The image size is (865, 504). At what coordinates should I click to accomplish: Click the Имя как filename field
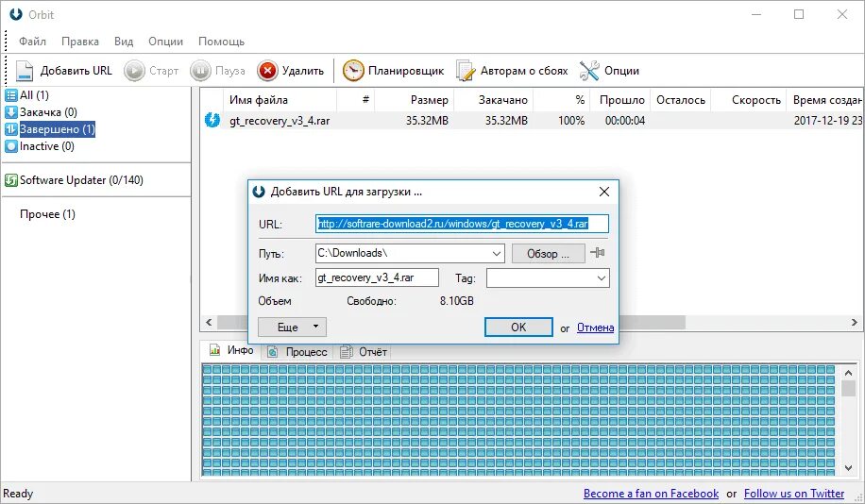[378, 277]
